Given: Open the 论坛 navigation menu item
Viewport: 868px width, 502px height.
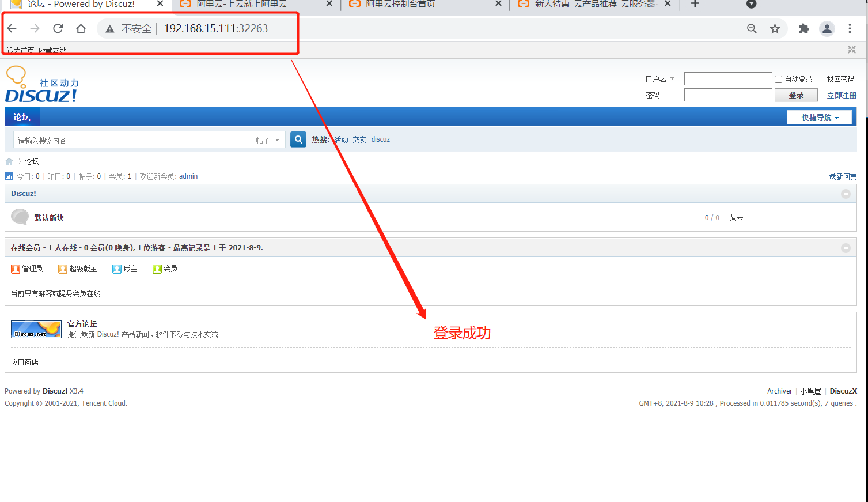Looking at the screenshot, I should [x=22, y=117].
